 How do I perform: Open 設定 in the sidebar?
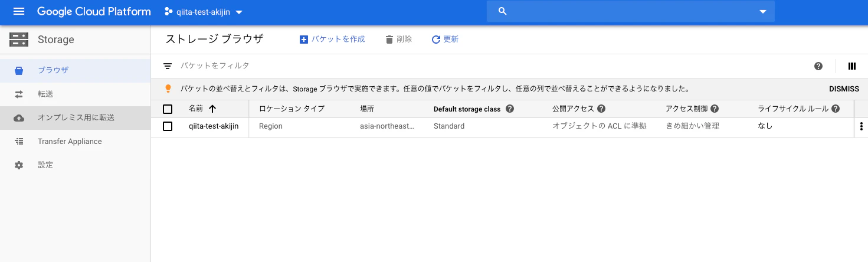75,165
